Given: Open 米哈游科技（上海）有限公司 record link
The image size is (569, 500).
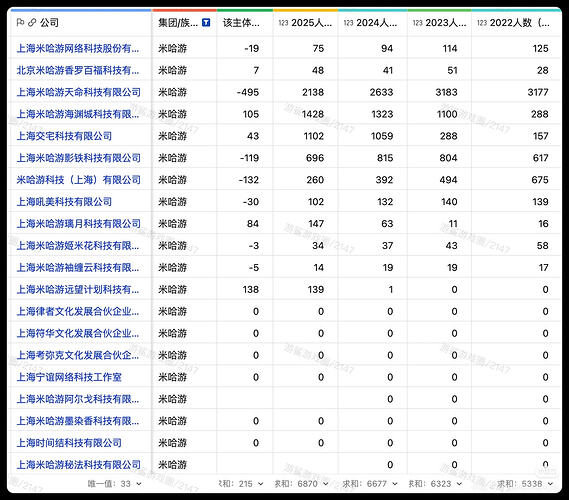Looking at the screenshot, I should [78, 180].
